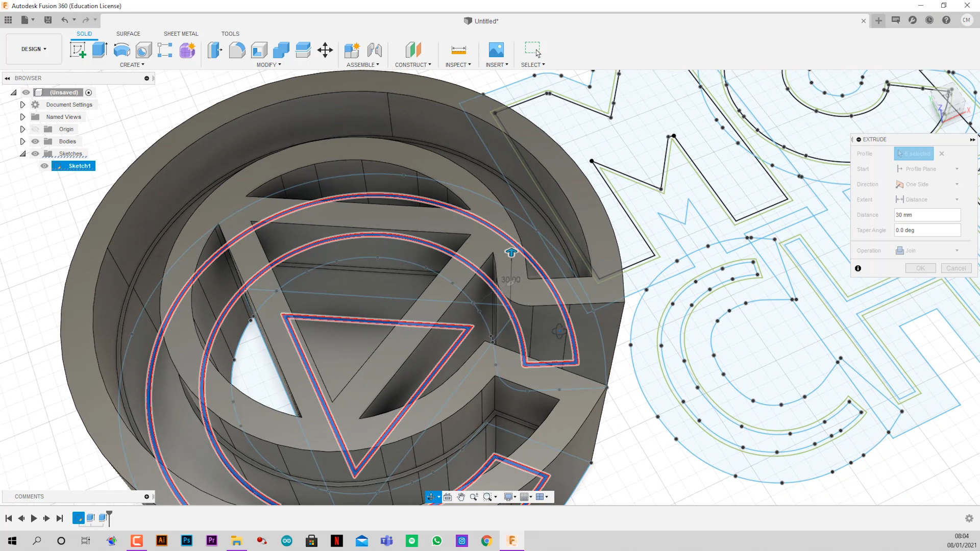Open the Extent Distance dropdown
The height and width of the screenshot is (551, 980).
click(927, 199)
